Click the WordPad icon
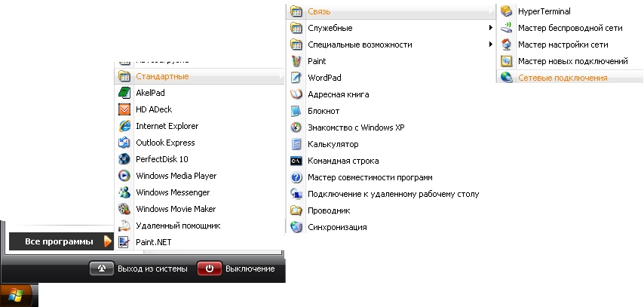This screenshot has width=644, height=307. [296, 78]
